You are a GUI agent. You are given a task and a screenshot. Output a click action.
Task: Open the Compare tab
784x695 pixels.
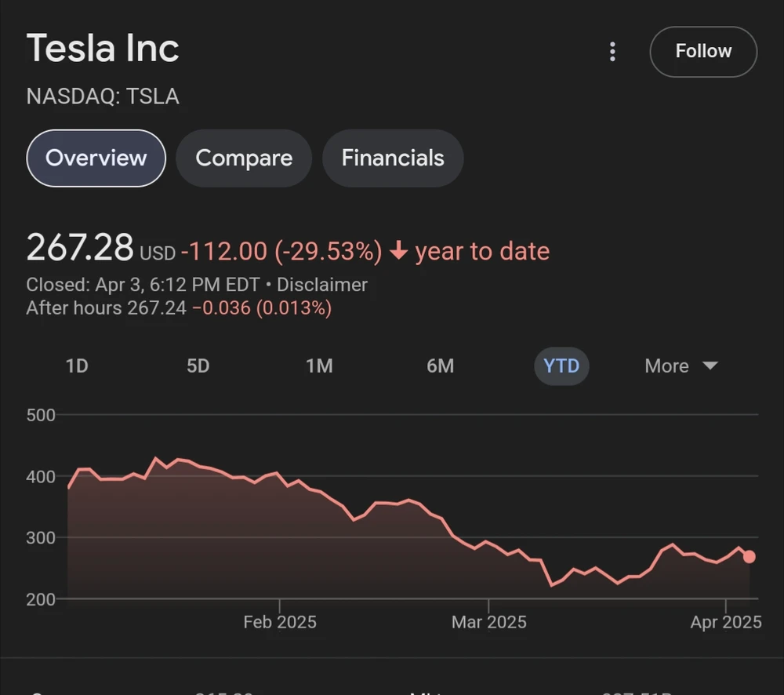point(244,158)
